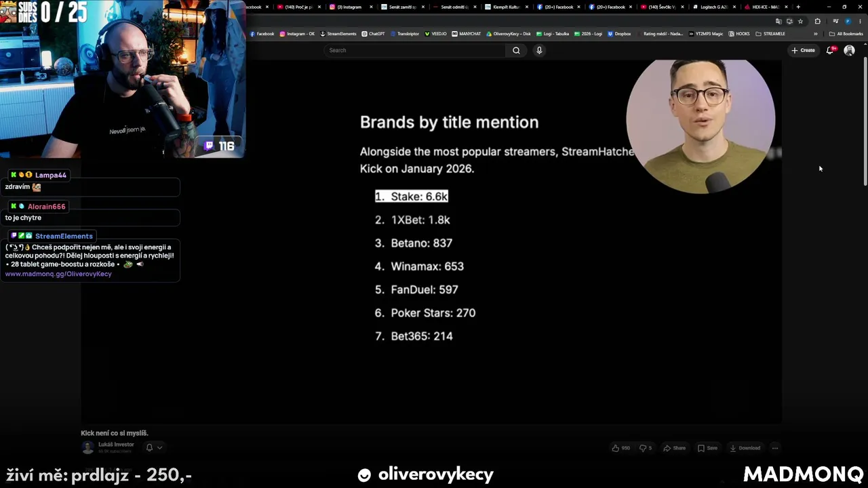
Task: Share the video via Share button
Action: coord(674,448)
